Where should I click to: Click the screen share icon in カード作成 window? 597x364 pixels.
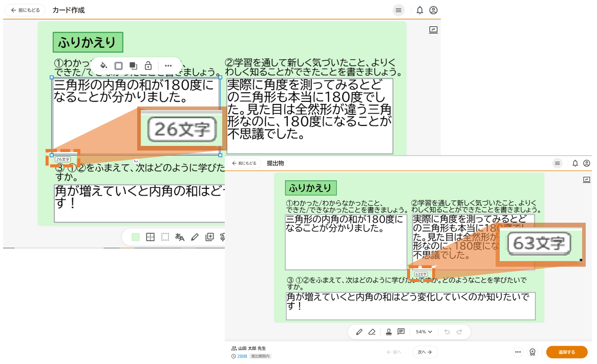click(x=433, y=30)
